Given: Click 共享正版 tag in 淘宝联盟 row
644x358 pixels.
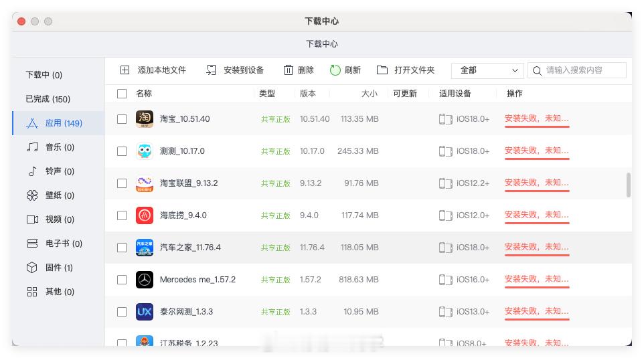Looking at the screenshot, I should point(276,183).
